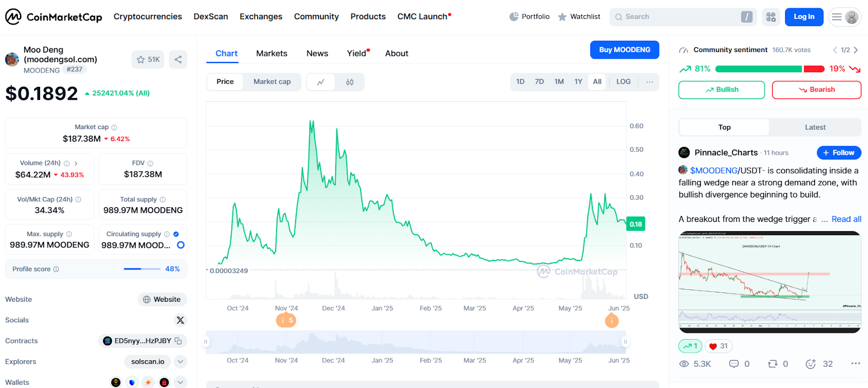Add Moo Deng to watchlist star 51K
The width and height of the screenshot is (868, 388).
(148, 60)
